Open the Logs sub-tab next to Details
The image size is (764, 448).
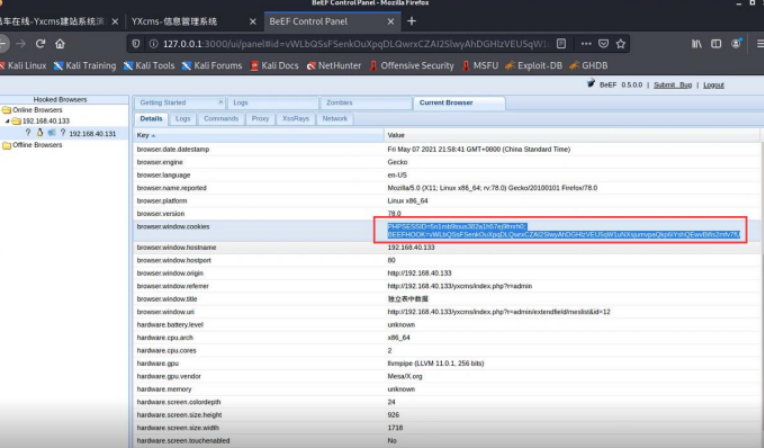183,119
